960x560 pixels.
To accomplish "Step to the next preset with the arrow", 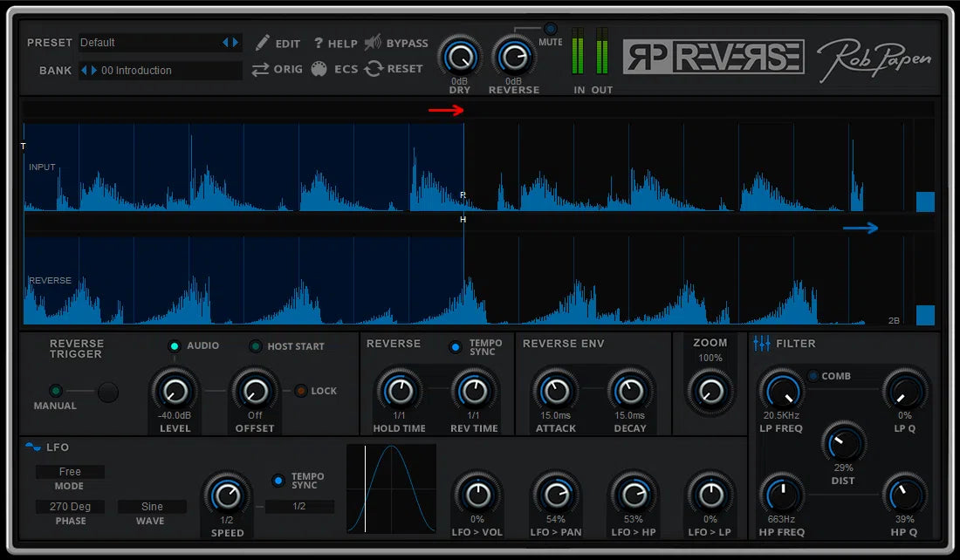I will [x=234, y=42].
